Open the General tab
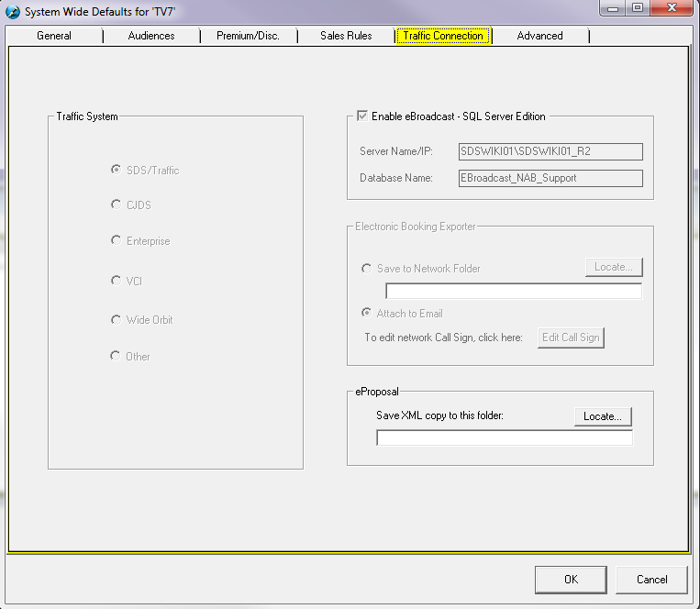This screenshot has width=700, height=609. tap(53, 36)
